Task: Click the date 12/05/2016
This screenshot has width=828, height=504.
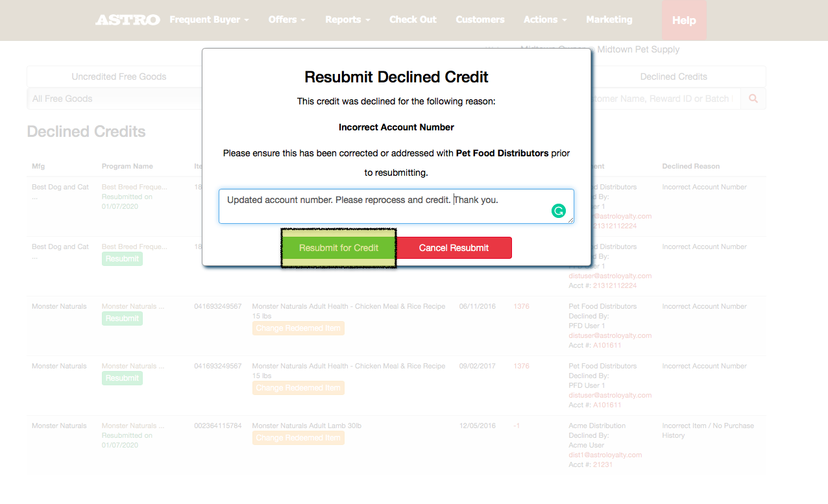Action: (478, 426)
